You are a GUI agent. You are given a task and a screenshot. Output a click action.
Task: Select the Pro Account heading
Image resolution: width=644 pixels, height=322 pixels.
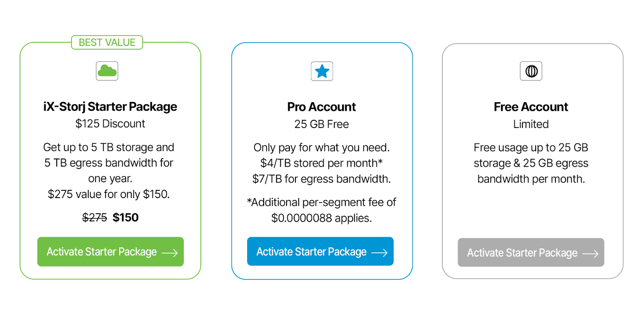(x=322, y=107)
